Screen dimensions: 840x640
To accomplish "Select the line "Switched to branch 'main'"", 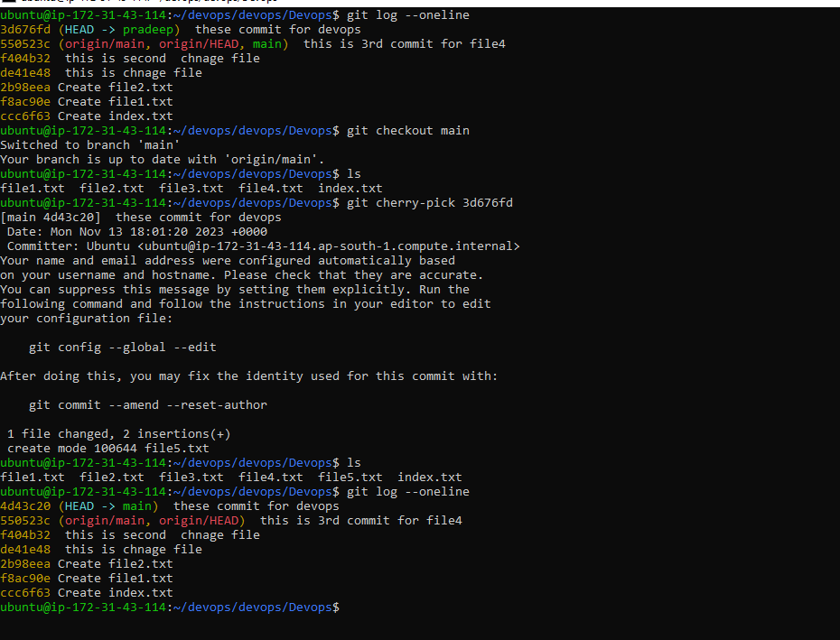I will coord(90,145).
